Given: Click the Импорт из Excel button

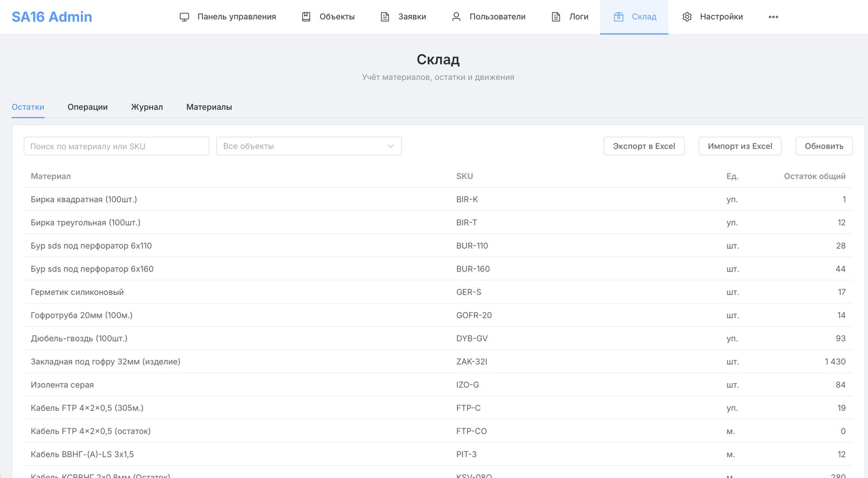Looking at the screenshot, I should (740, 146).
